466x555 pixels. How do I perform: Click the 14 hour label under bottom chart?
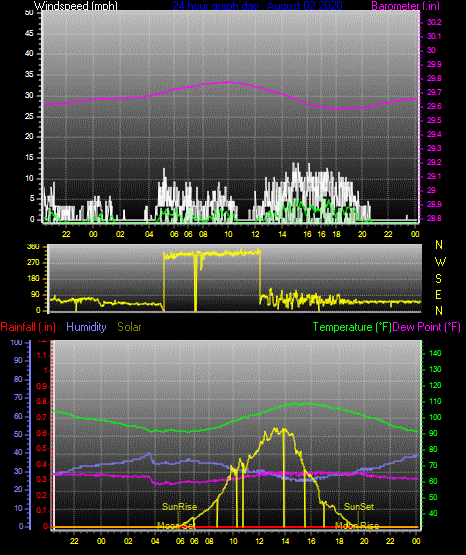tap(285, 541)
